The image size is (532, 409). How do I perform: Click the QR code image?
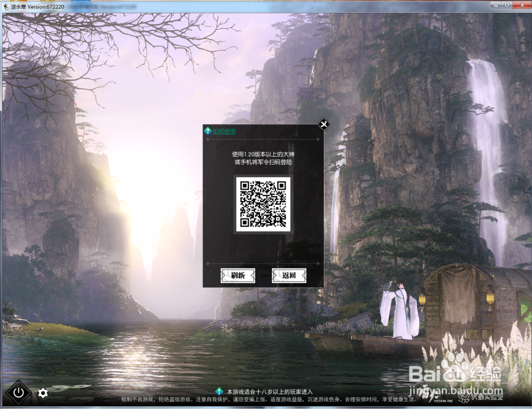tap(263, 204)
